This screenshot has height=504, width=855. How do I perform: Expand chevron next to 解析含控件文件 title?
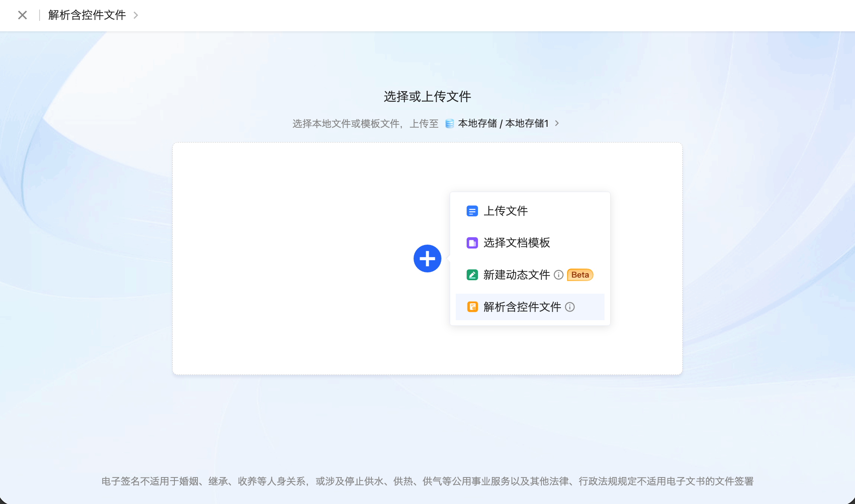click(136, 15)
